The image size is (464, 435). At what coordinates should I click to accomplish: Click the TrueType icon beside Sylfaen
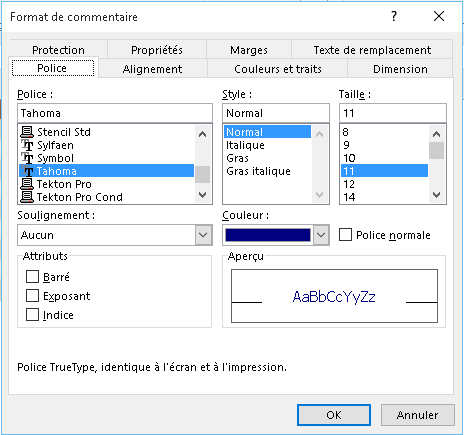click(x=27, y=145)
